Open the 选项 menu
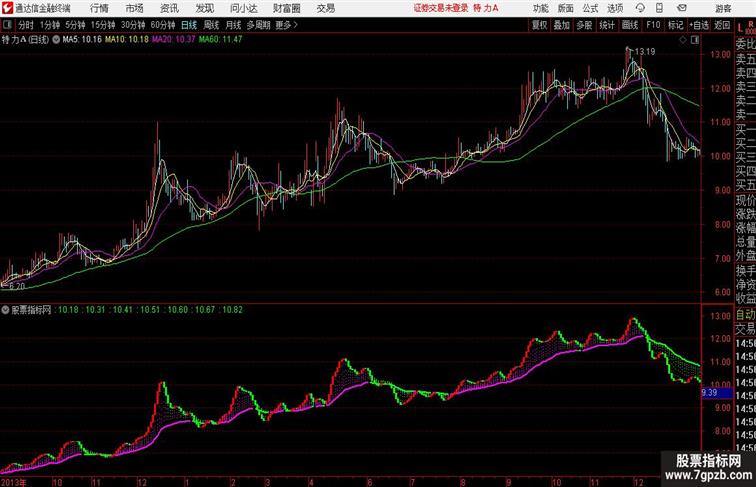Image resolution: width=756 pixels, height=487 pixels. [x=615, y=8]
